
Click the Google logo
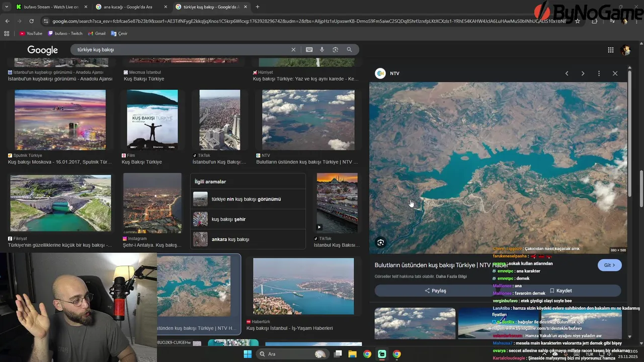(x=43, y=50)
